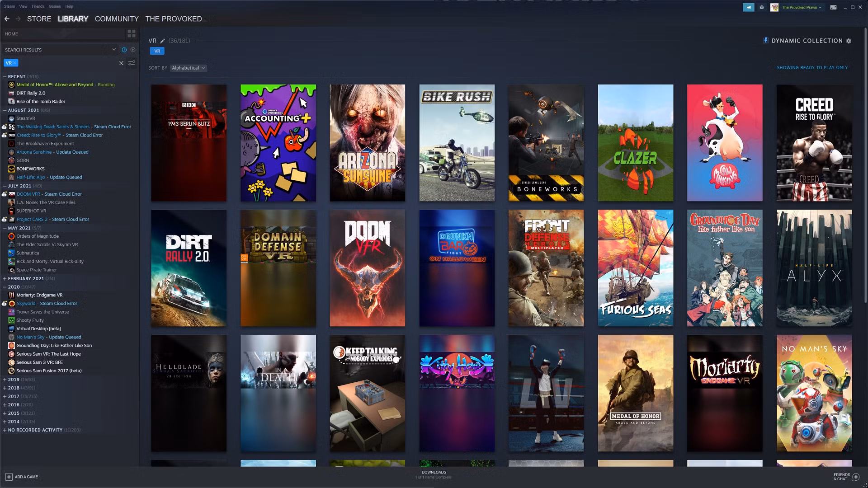Screen dimensions: 868x488
Task: Select Medal of Honor: Above and Beyond running
Action: pyautogui.click(x=61, y=85)
